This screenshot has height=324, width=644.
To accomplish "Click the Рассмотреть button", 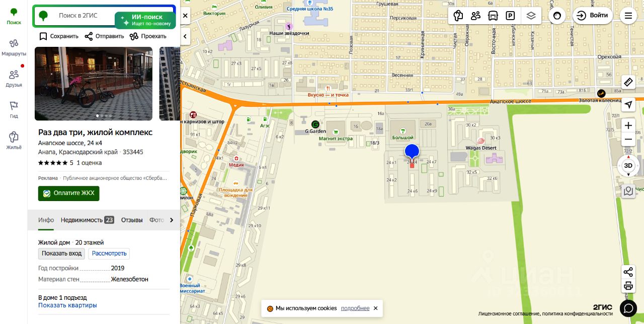I will (x=109, y=253).
